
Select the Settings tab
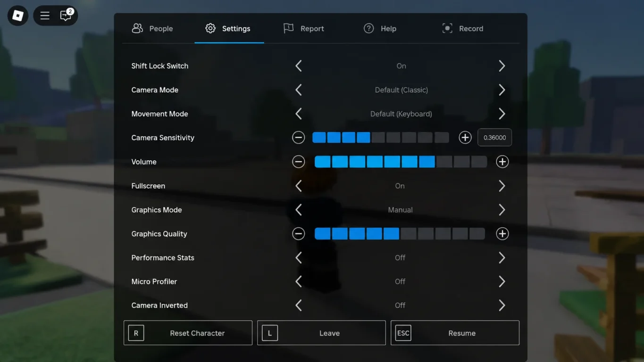(228, 29)
